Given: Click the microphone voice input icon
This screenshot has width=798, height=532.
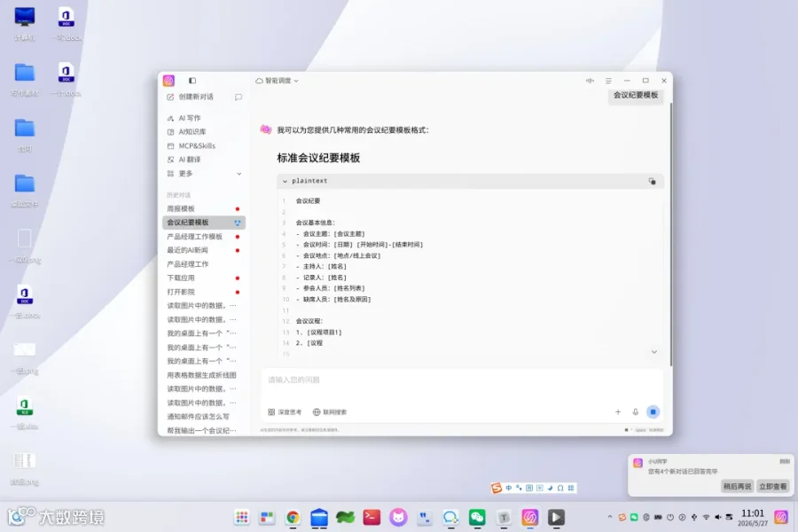Looking at the screenshot, I should point(635,411).
